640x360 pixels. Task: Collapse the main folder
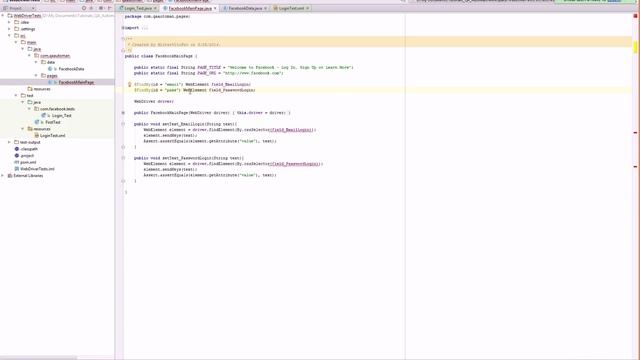pyautogui.click(x=16, y=42)
